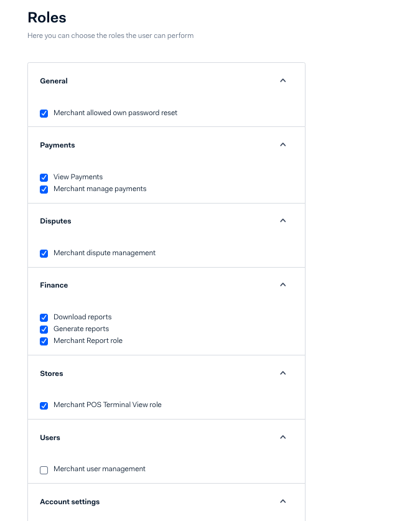Collapse the General section chevron
This screenshot has height=521, width=420.
pos(282,81)
